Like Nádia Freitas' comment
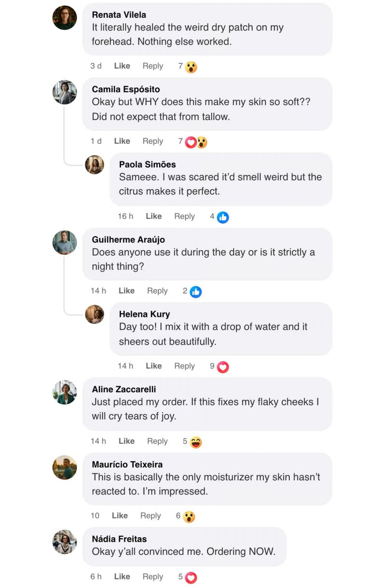 tap(122, 576)
